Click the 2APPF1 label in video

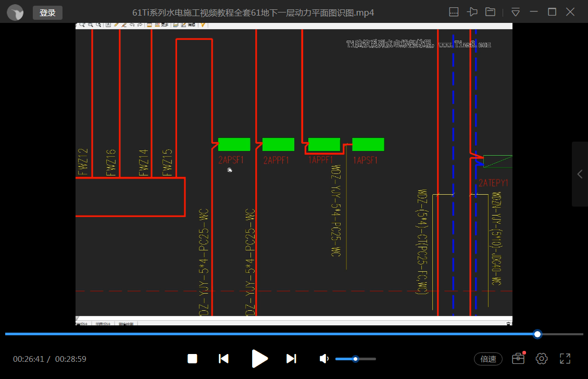[x=276, y=160]
